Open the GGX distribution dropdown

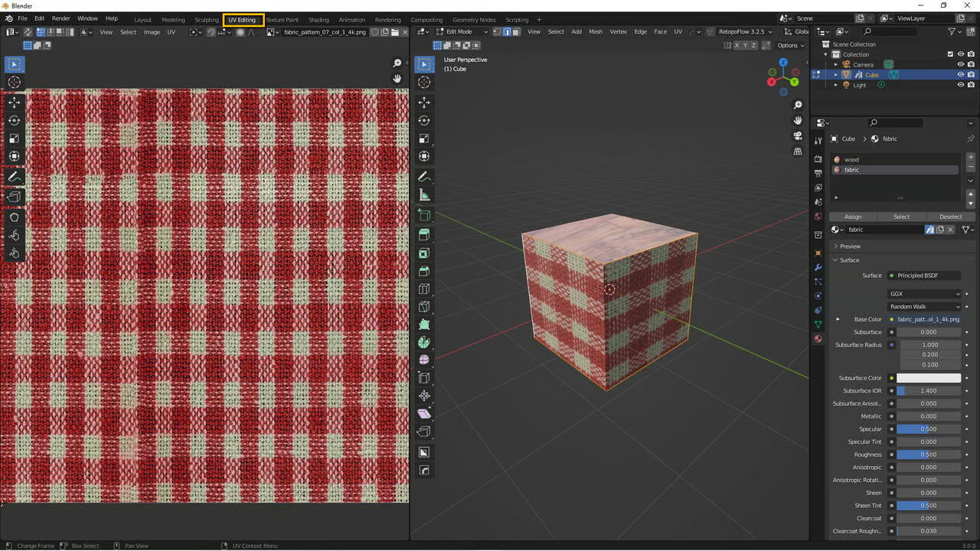click(924, 294)
